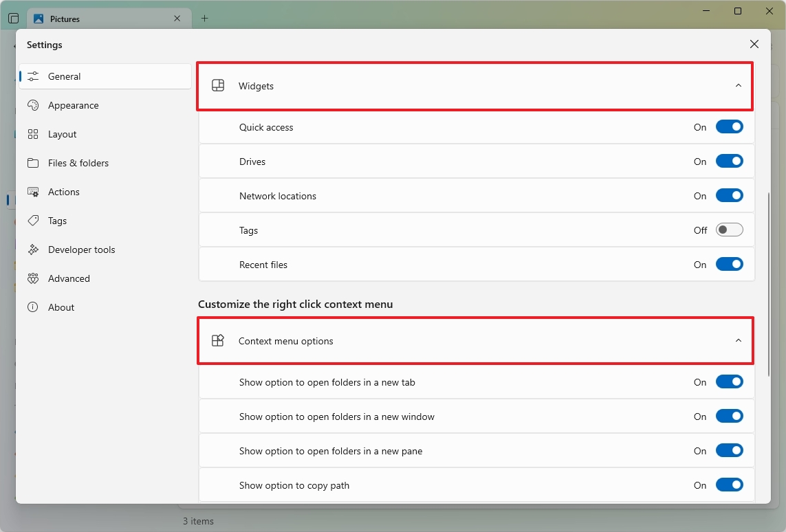Toggle the navigation pane button top left
Viewport: 786px width, 532px height.
pos(13,18)
